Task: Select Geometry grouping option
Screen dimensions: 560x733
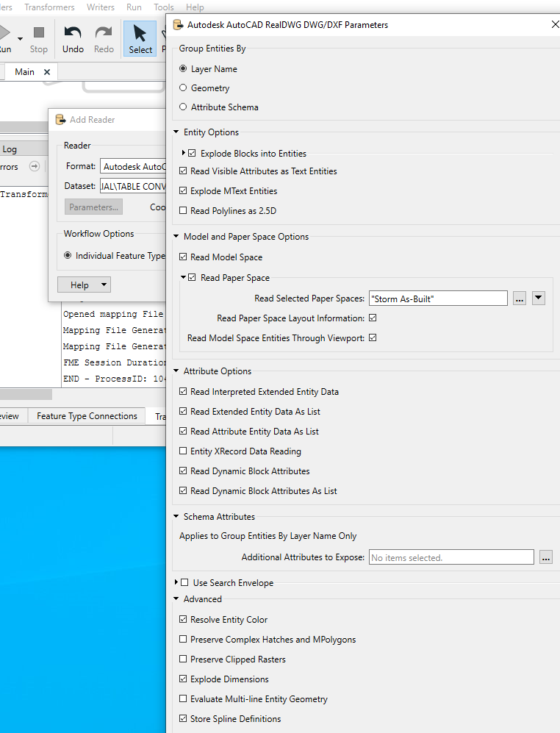Action: coord(183,88)
